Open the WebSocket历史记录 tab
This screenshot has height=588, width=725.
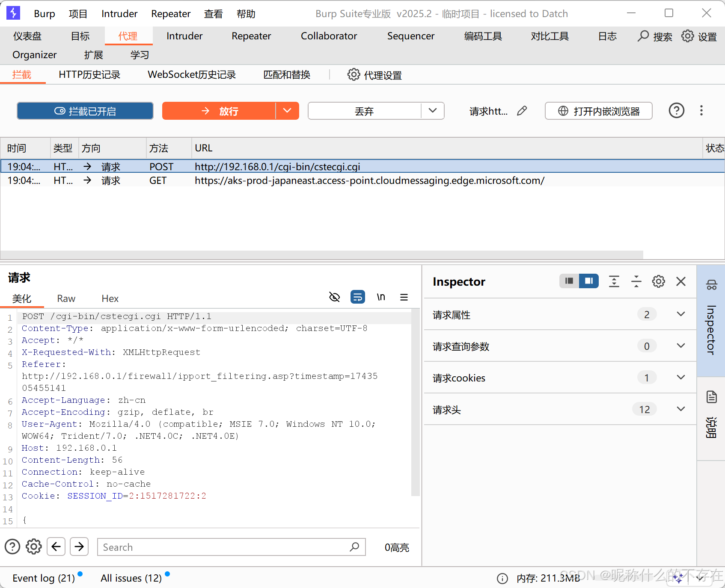pos(192,75)
